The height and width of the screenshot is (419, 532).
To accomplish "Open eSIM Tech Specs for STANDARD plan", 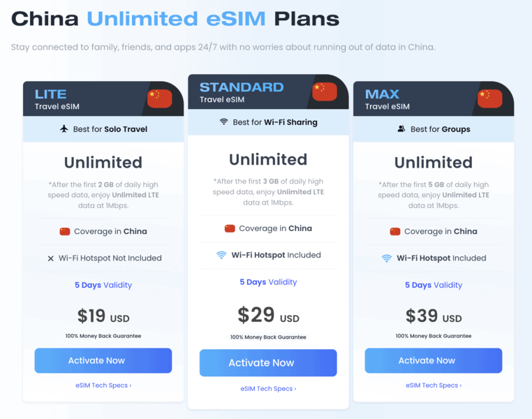I will coord(268,389).
